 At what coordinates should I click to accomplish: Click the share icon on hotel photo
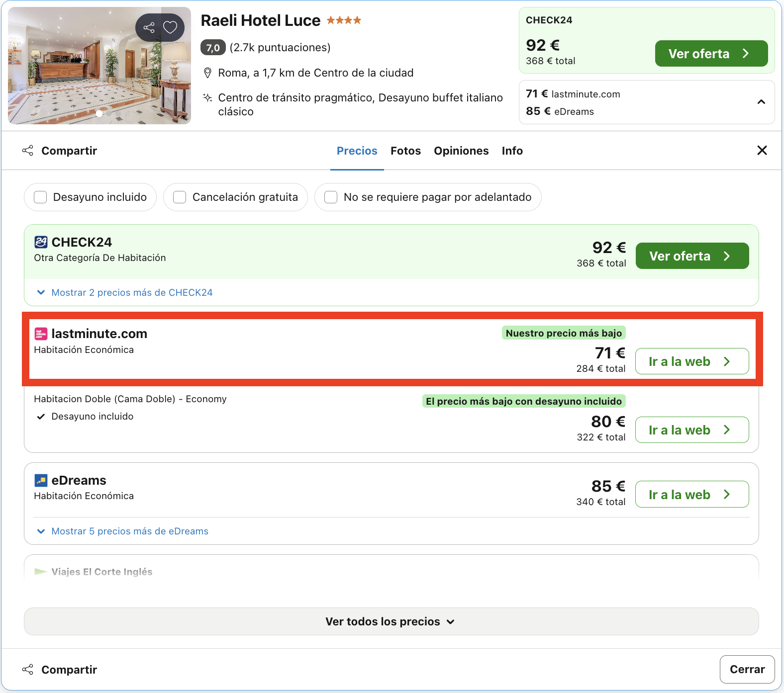149,27
